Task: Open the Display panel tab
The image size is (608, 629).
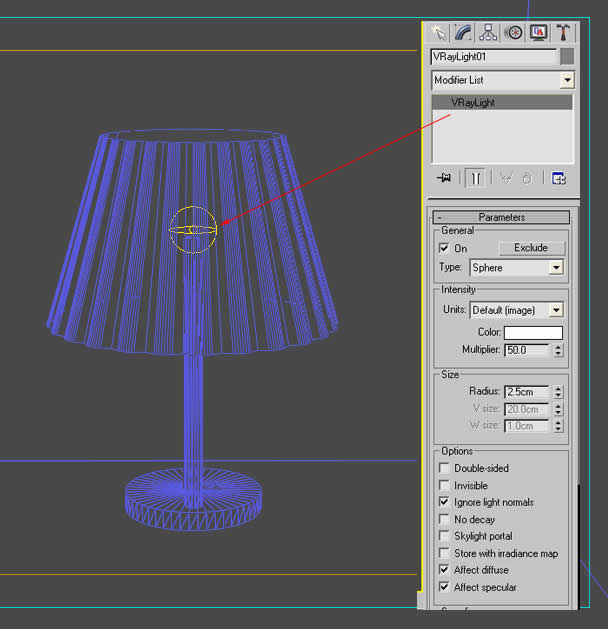Action: click(539, 33)
